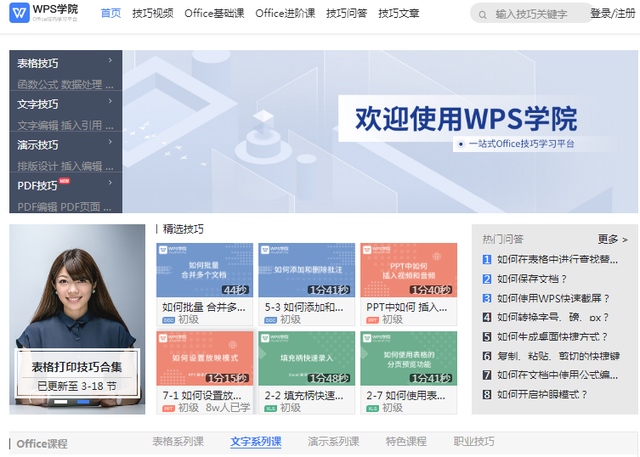Screen dimensions: 640x457
Task: Click the 登录/注册 link
Action: (x=613, y=13)
